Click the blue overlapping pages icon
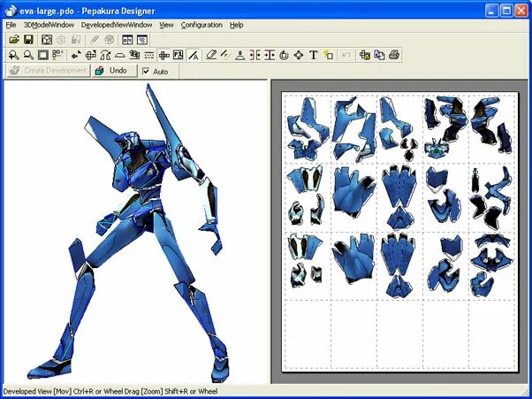The width and height of the screenshot is (532, 399). (x=379, y=55)
